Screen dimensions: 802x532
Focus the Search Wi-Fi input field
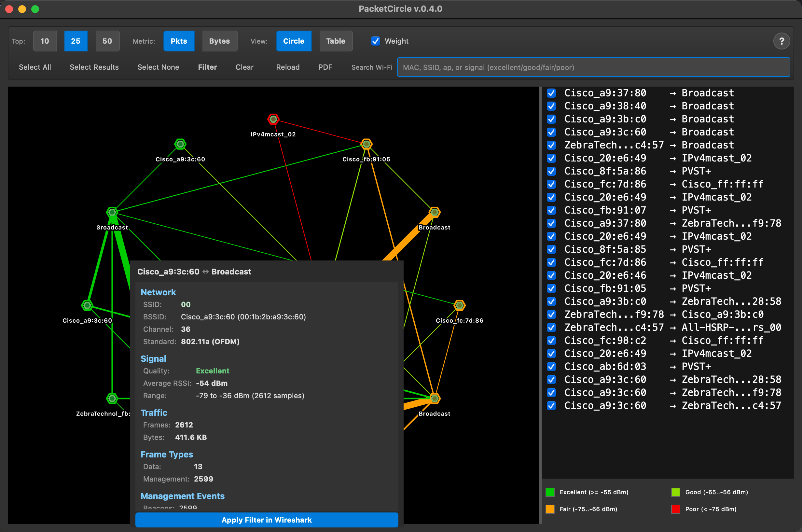593,67
